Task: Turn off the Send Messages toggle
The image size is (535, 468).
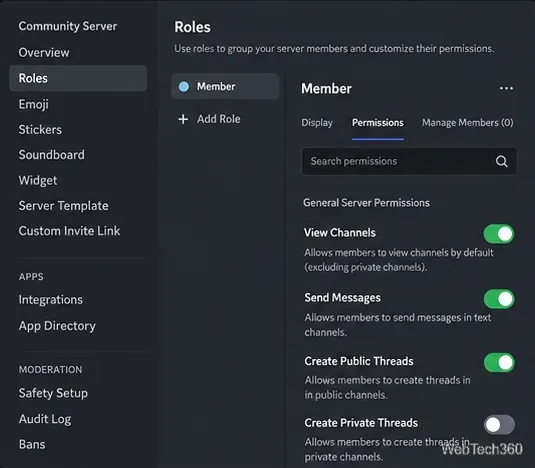Action: 499,299
